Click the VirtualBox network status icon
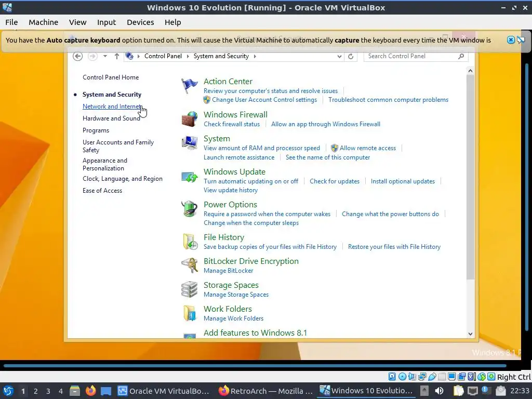 [x=422, y=376]
